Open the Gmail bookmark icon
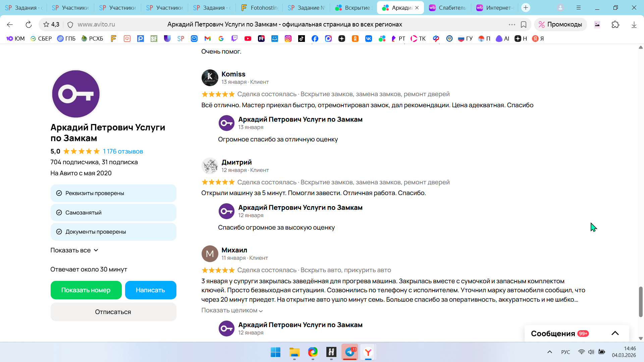Viewport: 644px width, 362px height. (x=208, y=39)
